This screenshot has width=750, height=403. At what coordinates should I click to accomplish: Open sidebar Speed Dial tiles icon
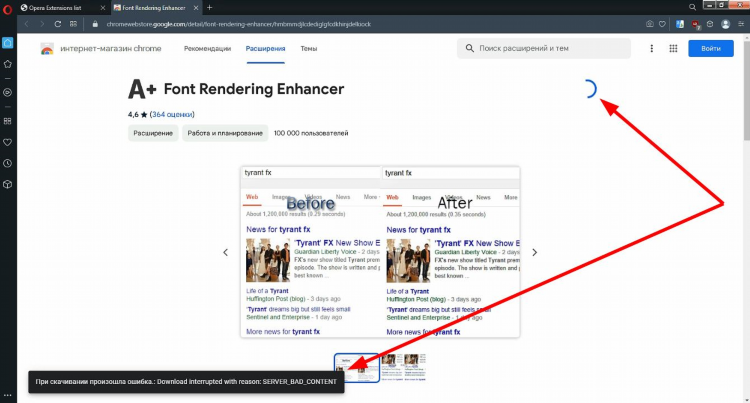coord(8,121)
